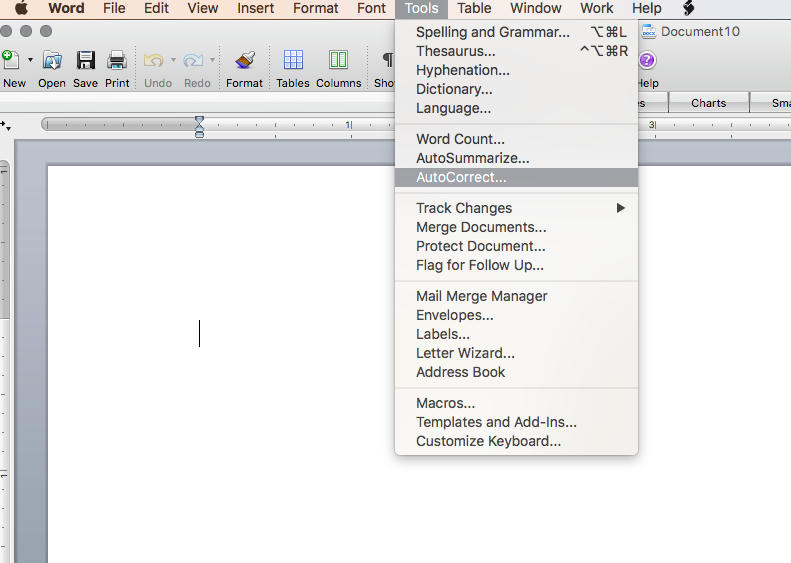The width and height of the screenshot is (791, 563).
Task: Choose Word Count from Tools menu
Action: (517, 139)
